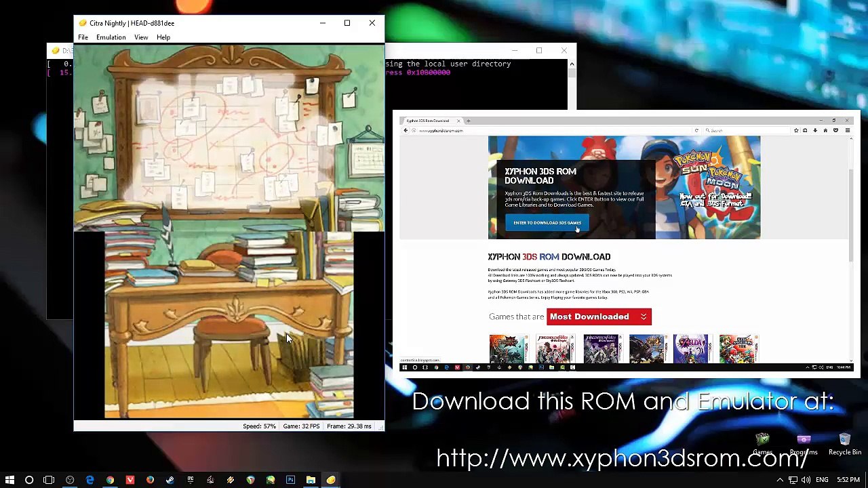Image resolution: width=868 pixels, height=488 pixels.
Task: Click Enter to Download 3DS Games button
Action: tap(547, 223)
